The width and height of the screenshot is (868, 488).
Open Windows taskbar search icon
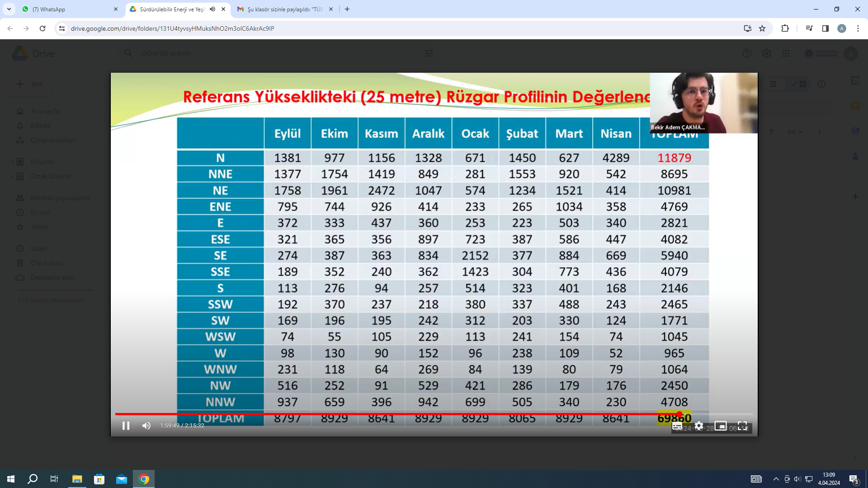click(x=33, y=479)
